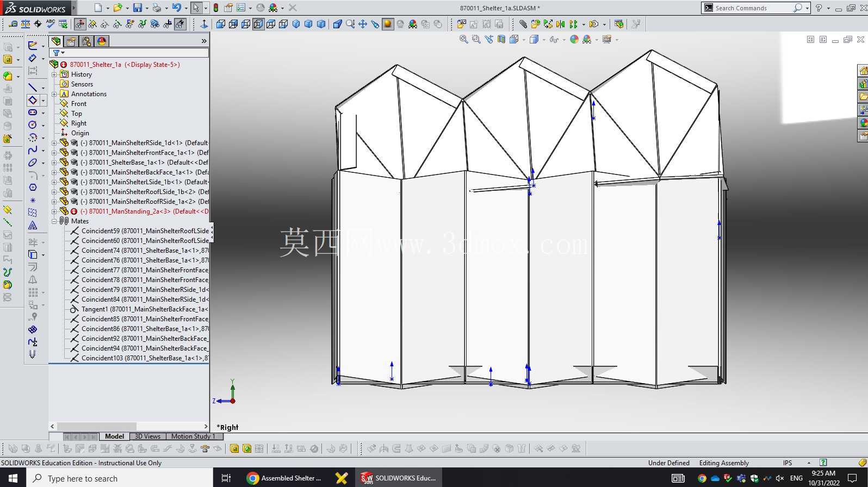The image size is (868, 487).
Task: Expand the History tree node
Action: [x=54, y=74]
